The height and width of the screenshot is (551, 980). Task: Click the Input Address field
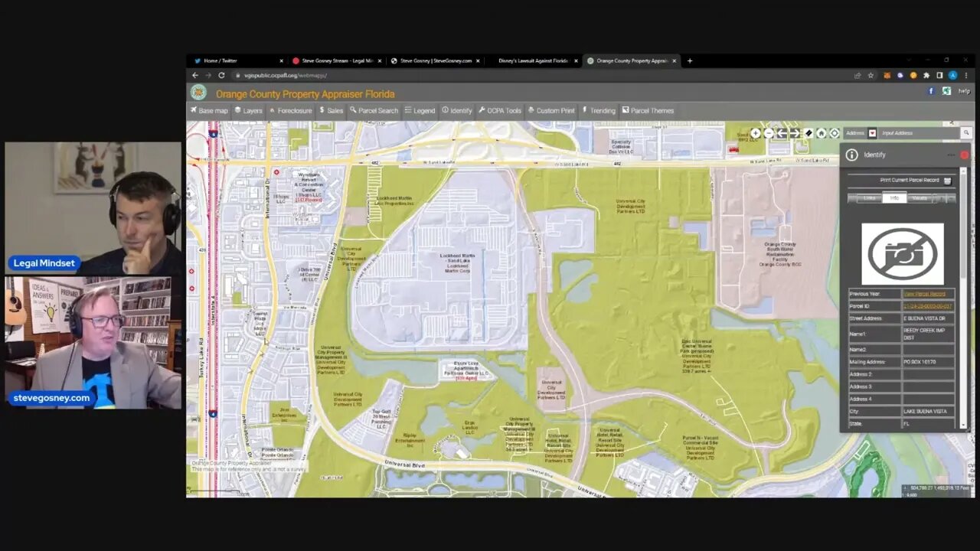pyautogui.click(x=919, y=133)
